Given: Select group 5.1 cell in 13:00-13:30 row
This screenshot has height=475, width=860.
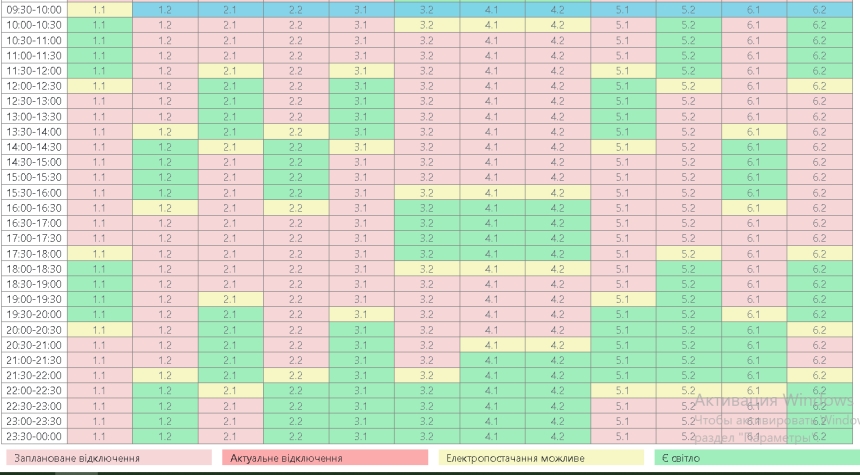Looking at the screenshot, I should 623,116.
